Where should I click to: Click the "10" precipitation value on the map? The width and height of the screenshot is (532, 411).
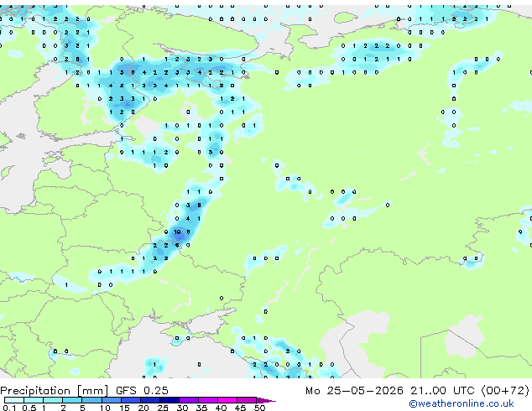[177, 232]
